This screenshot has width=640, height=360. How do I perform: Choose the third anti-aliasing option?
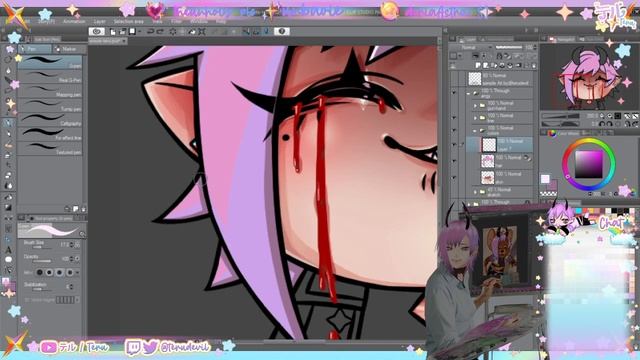point(60,272)
